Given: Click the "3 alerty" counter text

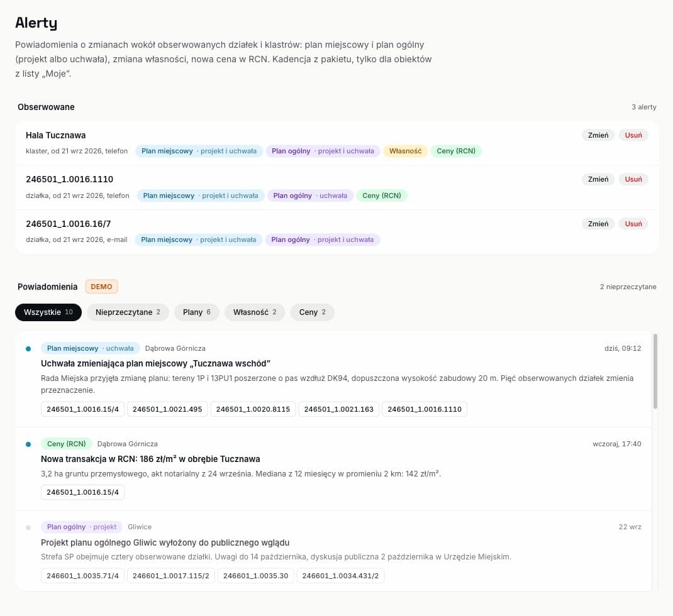Looking at the screenshot, I should (x=644, y=107).
